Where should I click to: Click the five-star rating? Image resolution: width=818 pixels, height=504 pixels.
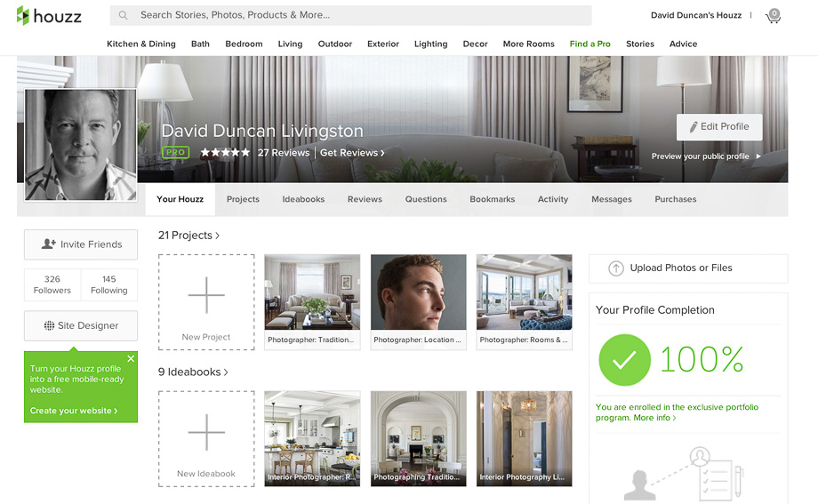point(225,152)
